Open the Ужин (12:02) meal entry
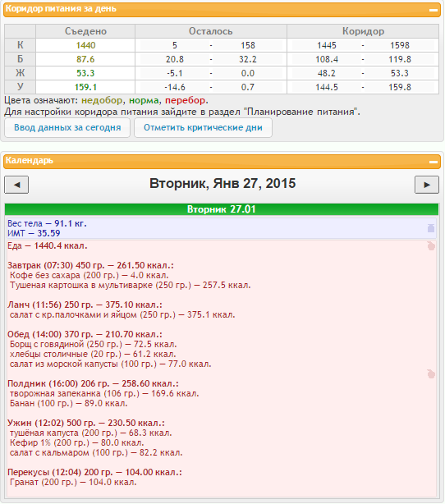Image resolution: width=445 pixels, height=504 pixels. pyautogui.click(x=86, y=423)
